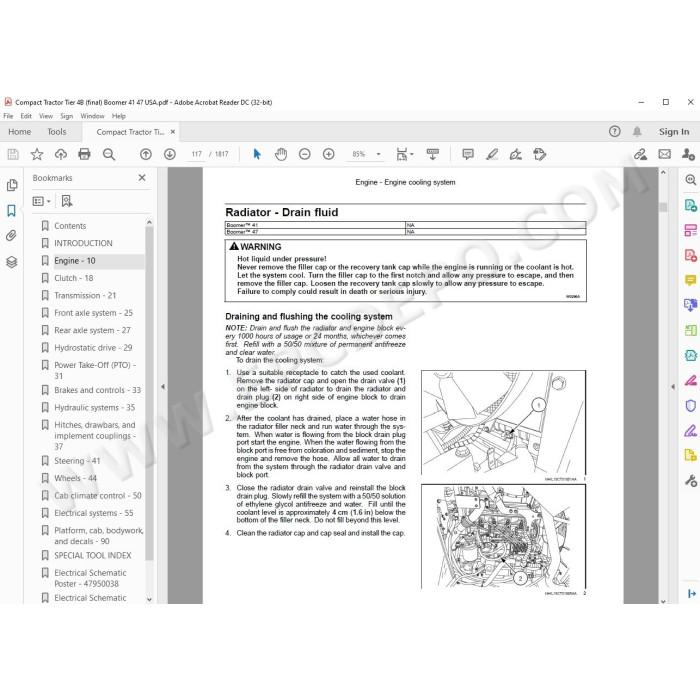Image resolution: width=700 pixels, height=700 pixels.
Task: Open the Help question mark icon
Action: coord(615,131)
